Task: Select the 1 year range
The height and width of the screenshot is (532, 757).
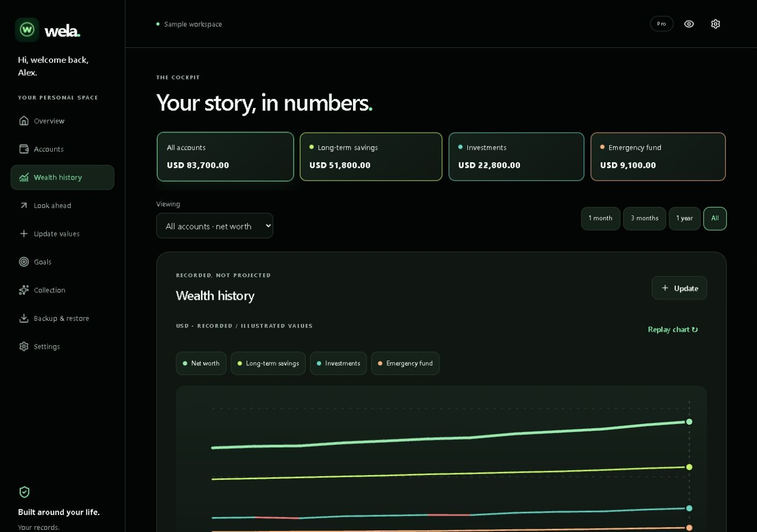Action: (x=684, y=218)
